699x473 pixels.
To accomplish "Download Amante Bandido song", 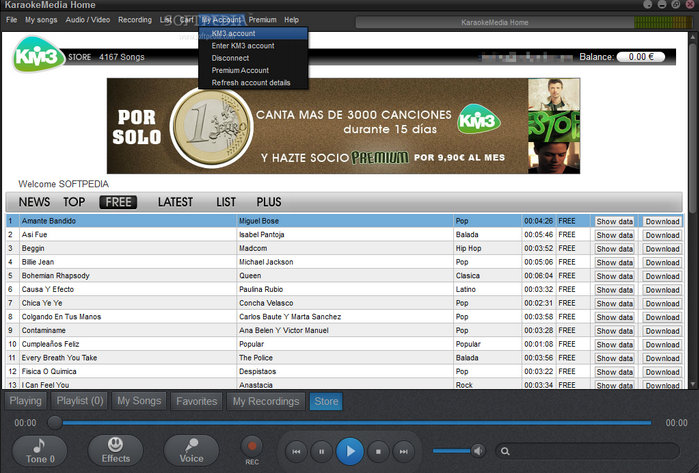I will coord(662,222).
